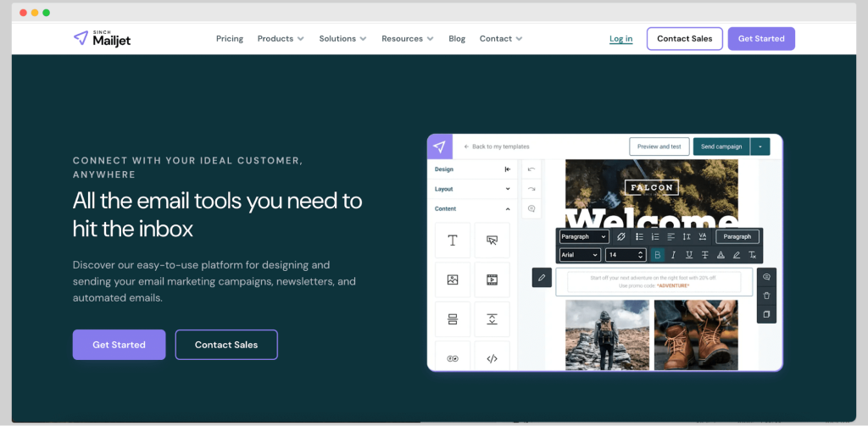Select the Social sharing content block
The image size is (868, 426).
coord(453,358)
